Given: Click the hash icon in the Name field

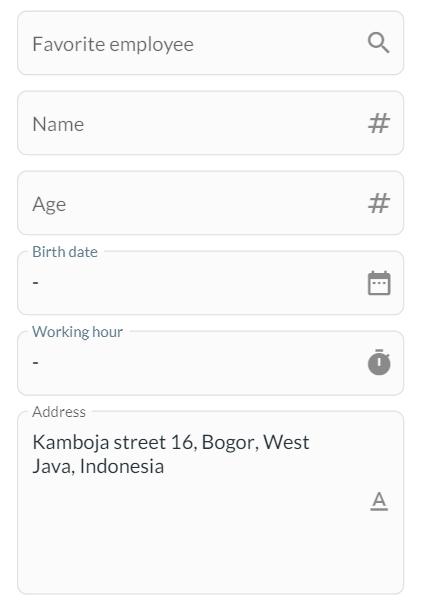Looking at the screenshot, I should click(x=379, y=123).
